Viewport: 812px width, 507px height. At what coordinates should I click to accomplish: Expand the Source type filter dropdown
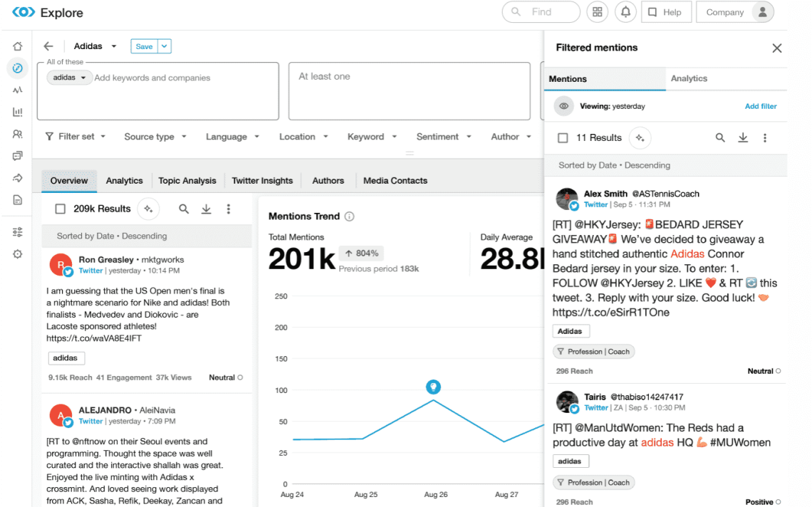[x=155, y=137]
